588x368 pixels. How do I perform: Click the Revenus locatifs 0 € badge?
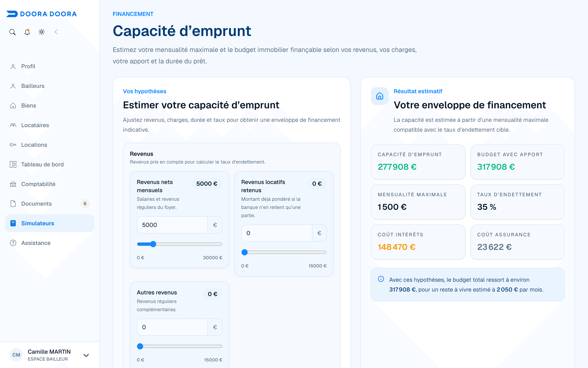click(x=317, y=184)
